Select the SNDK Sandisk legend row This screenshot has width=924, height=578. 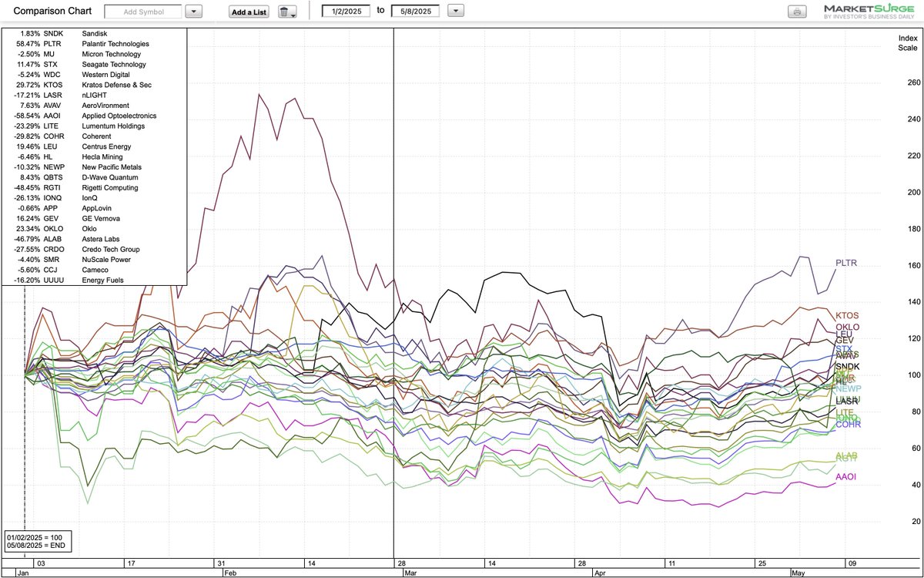93,34
